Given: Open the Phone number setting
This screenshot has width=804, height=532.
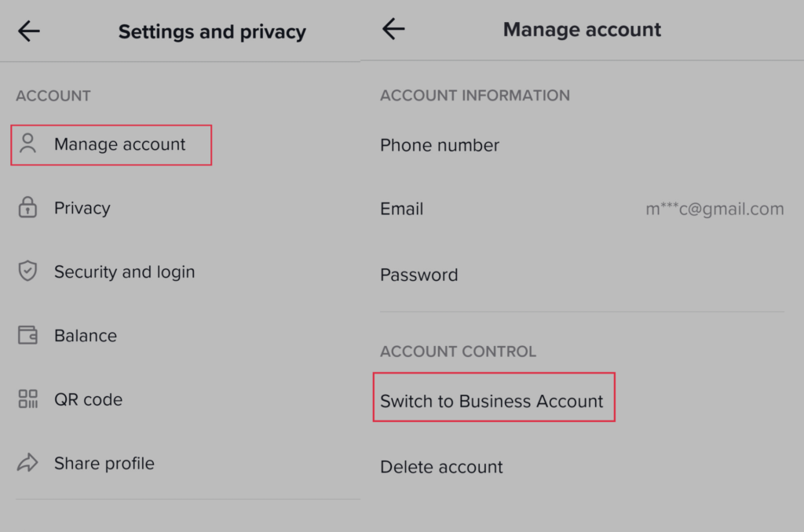Looking at the screenshot, I should pos(582,145).
